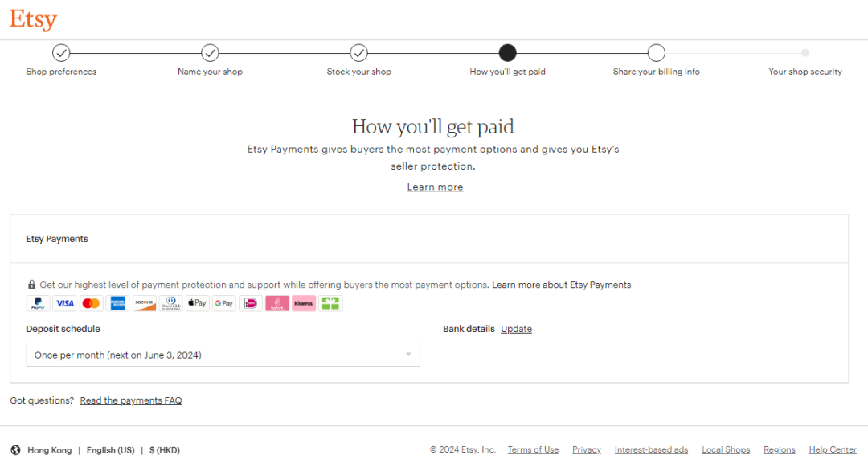This screenshot has width=868, height=476.
Task: Click the Discover card icon
Action: point(145,303)
